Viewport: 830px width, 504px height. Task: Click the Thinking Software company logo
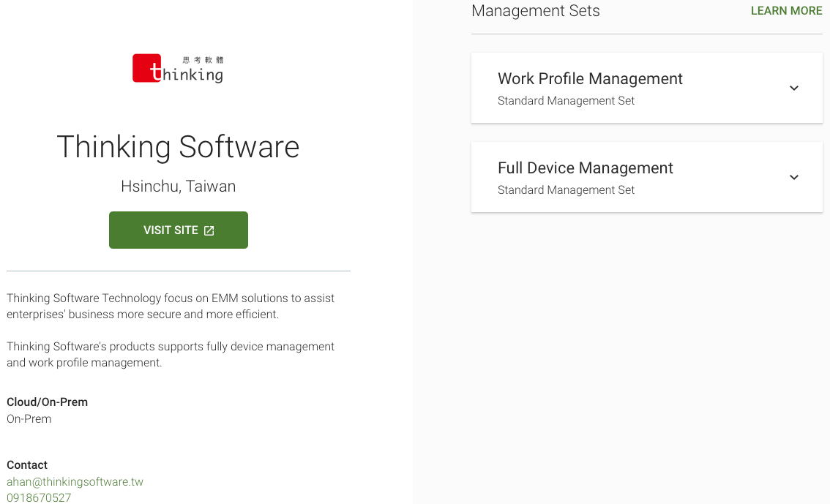pyautogui.click(x=178, y=68)
